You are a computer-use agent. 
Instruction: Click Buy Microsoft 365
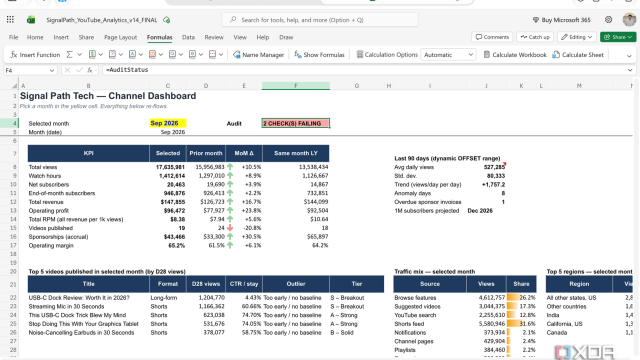click(562, 20)
